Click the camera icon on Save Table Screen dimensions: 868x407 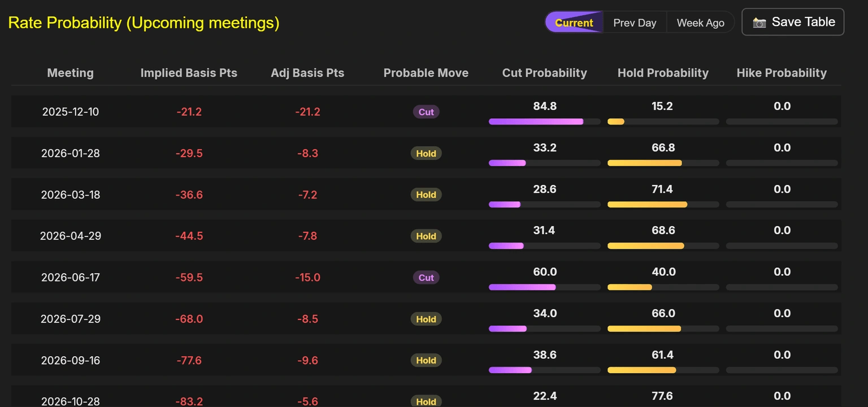click(759, 23)
